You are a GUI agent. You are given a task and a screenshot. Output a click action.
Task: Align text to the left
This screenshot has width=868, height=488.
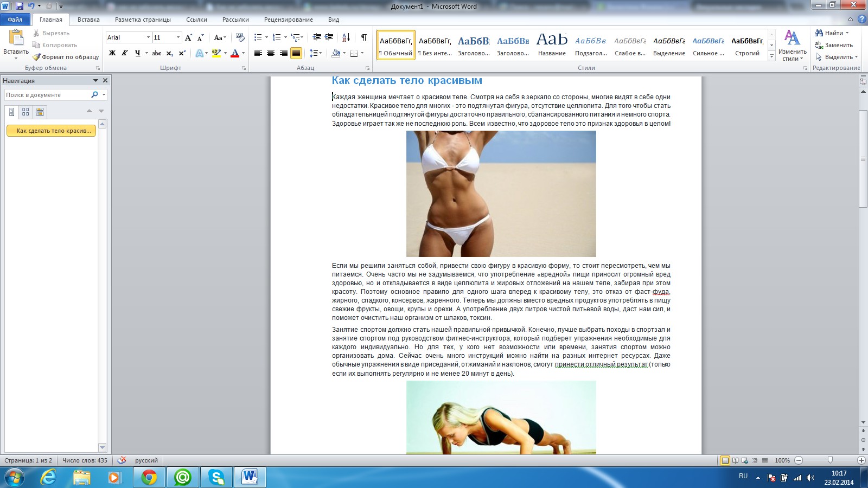point(258,53)
